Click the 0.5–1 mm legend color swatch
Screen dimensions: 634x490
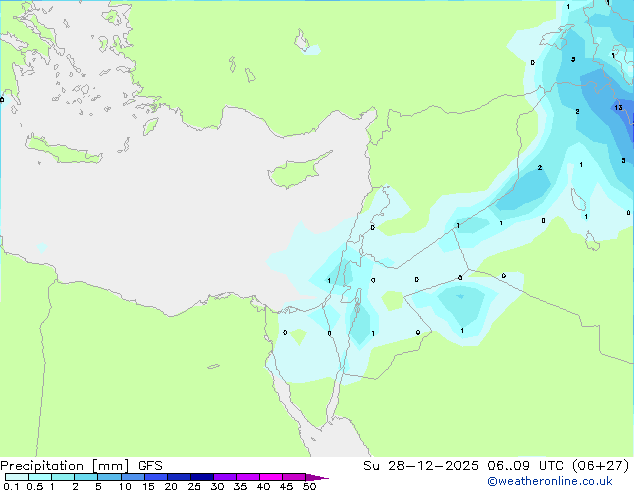click(40, 477)
